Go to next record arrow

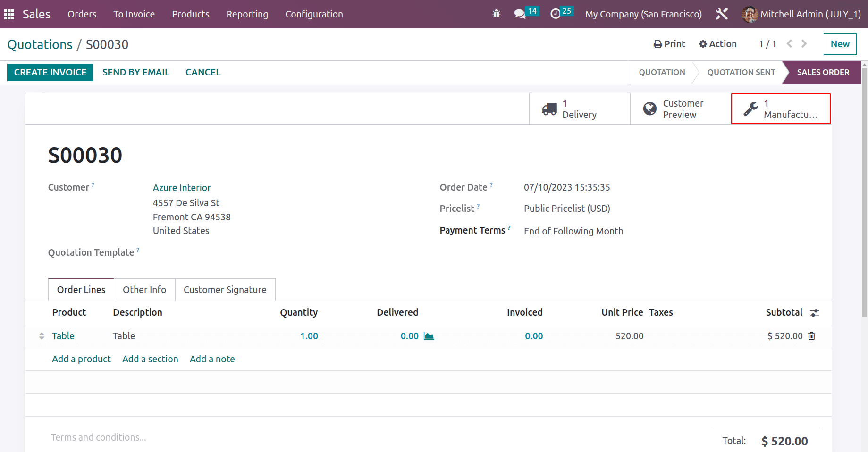pyautogui.click(x=804, y=44)
